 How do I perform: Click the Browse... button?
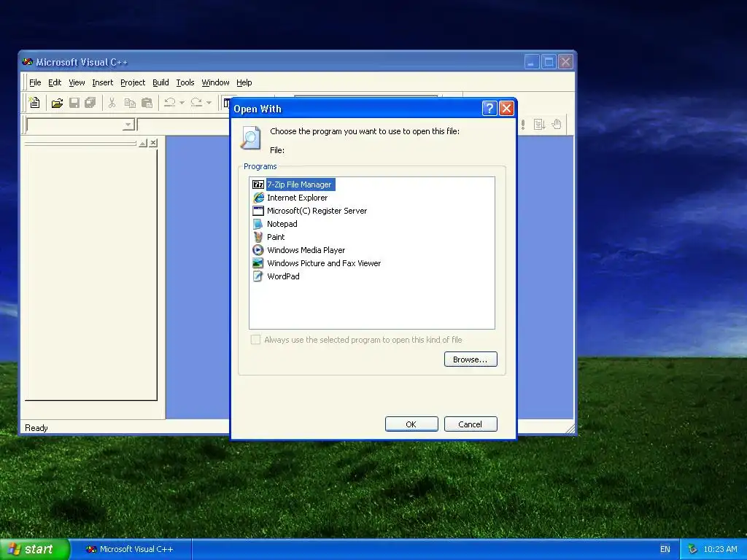click(x=471, y=359)
